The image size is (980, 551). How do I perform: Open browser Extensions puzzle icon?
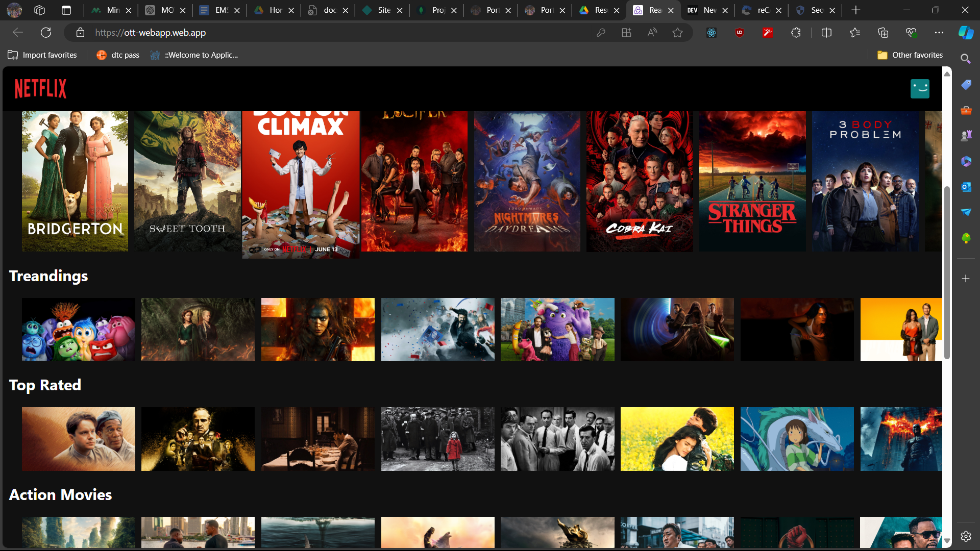(x=796, y=33)
